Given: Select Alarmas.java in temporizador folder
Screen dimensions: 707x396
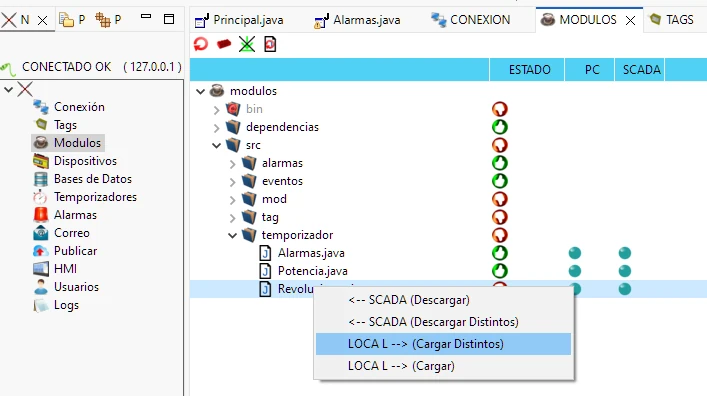Looking at the screenshot, I should click(x=311, y=253).
